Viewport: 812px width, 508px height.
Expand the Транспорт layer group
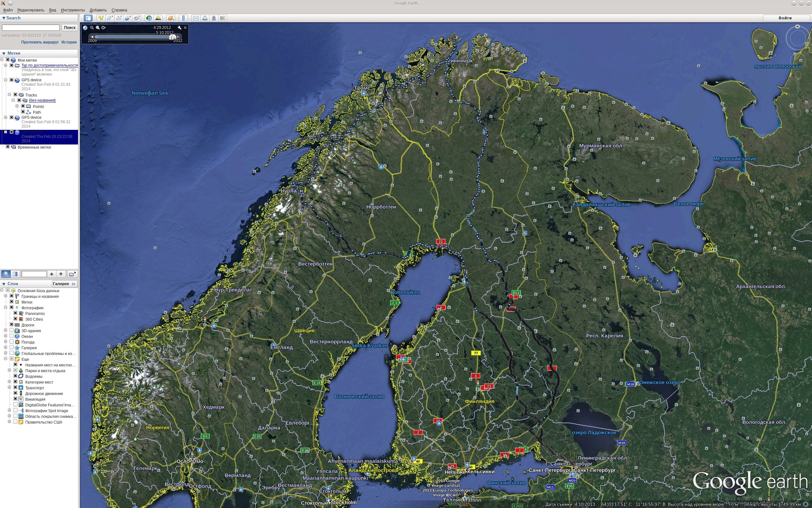coord(10,387)
